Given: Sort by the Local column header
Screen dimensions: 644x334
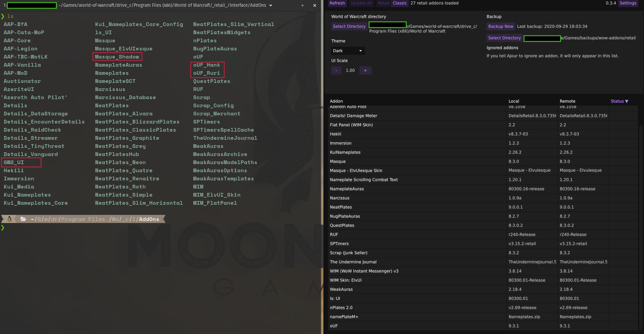Looking at the screenshot, I should click(514, 101).
